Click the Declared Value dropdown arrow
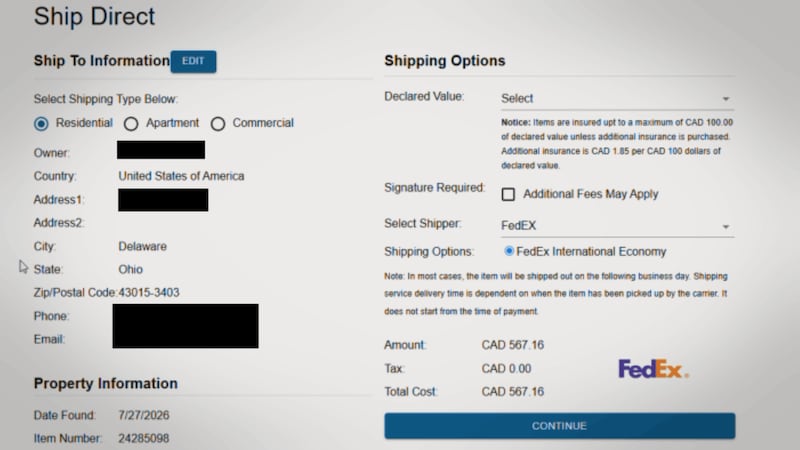Screen dimensions: 800x450 [726, 99]
